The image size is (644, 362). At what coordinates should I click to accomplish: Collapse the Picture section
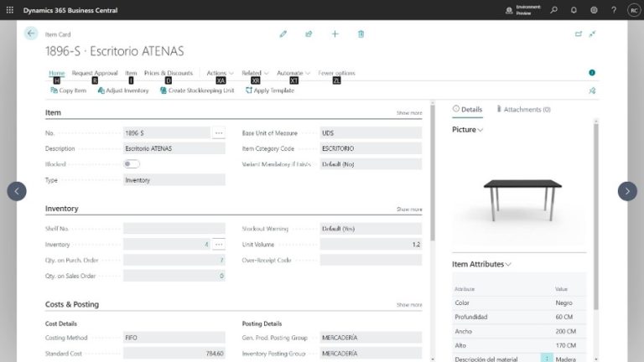tap(467, 130)
